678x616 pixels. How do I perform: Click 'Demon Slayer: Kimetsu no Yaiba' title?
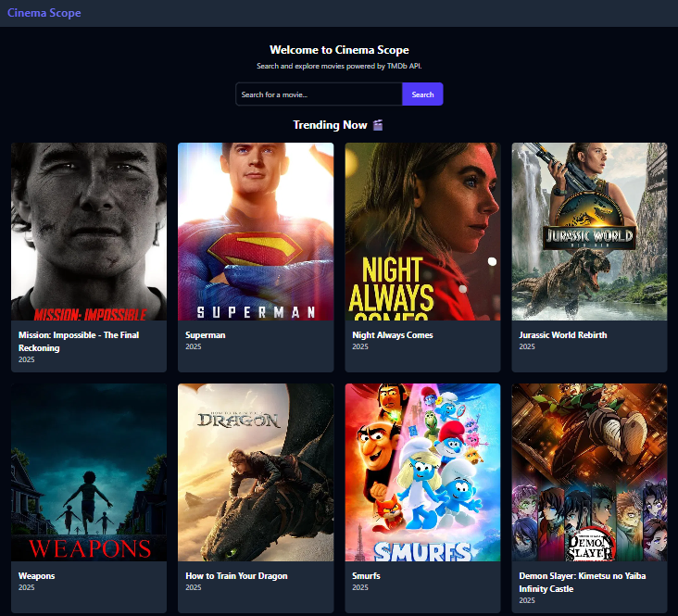[x=583, y=583]
